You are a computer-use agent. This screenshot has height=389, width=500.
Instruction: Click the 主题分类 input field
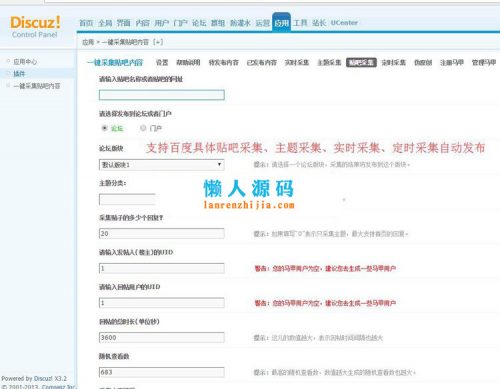127,199
